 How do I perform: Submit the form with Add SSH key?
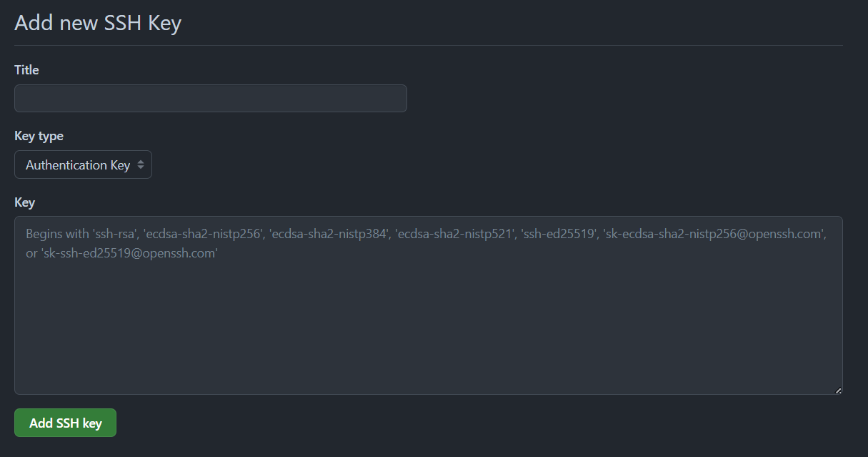(65, 423)
